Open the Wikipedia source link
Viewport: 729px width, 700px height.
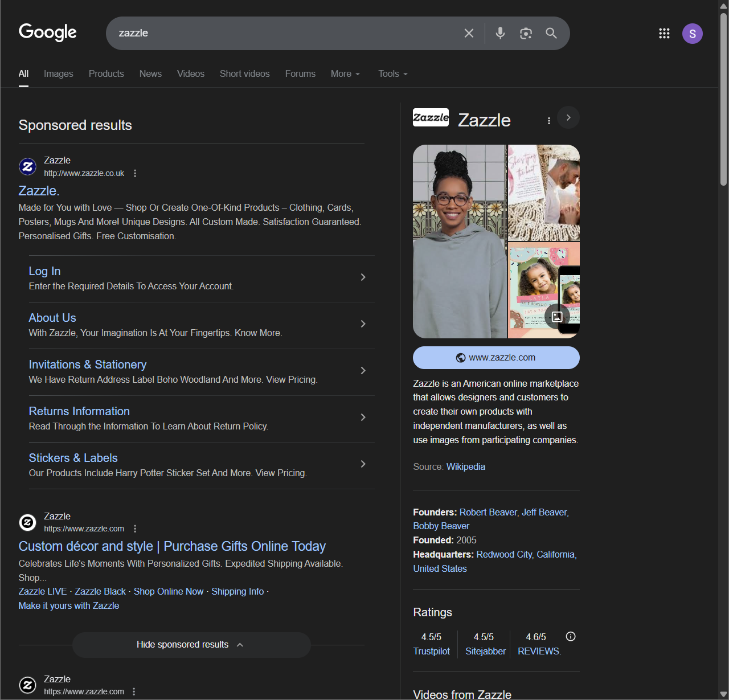466,466
